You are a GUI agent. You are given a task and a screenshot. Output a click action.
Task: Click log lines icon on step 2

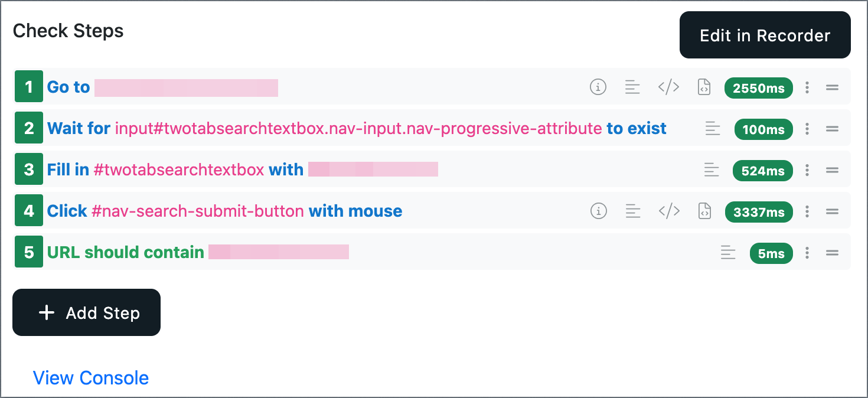[713, 129]
